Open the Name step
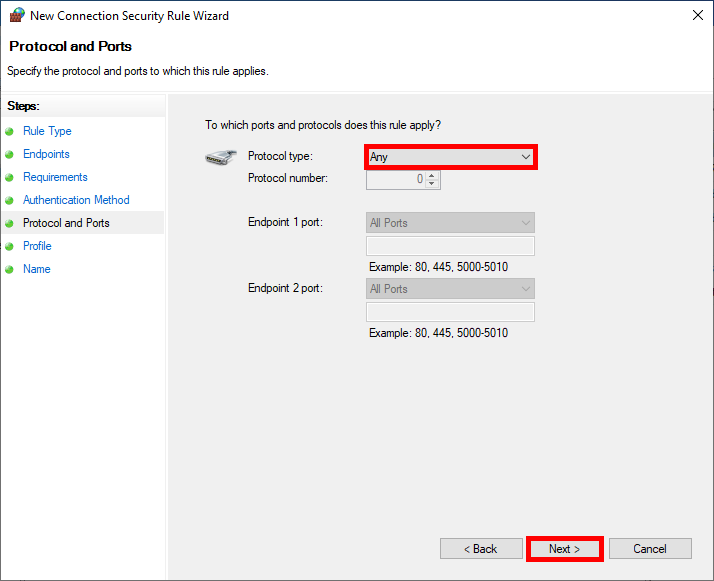The image size is (714, 581). point(36,269)
